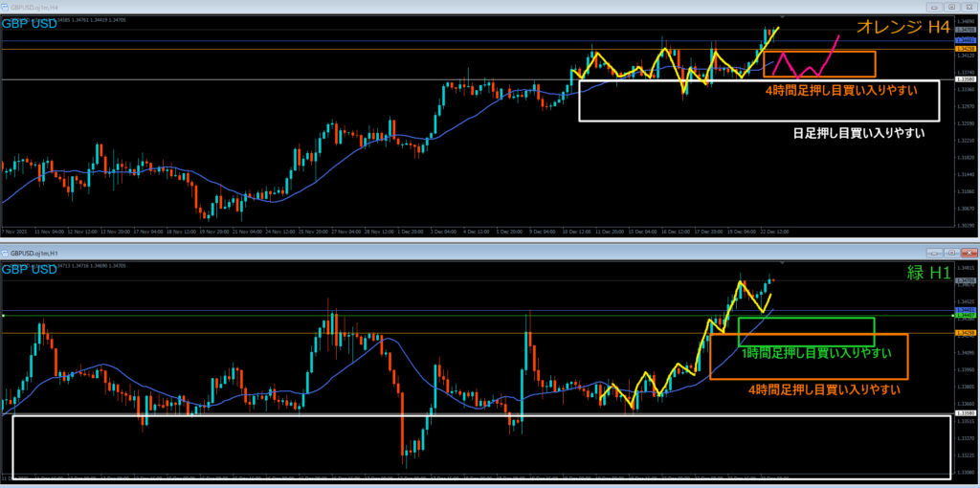This screenshot has width=980, height=488.
Task: Click the 1.34815 scale value in H1 chart
Action: 965,268
